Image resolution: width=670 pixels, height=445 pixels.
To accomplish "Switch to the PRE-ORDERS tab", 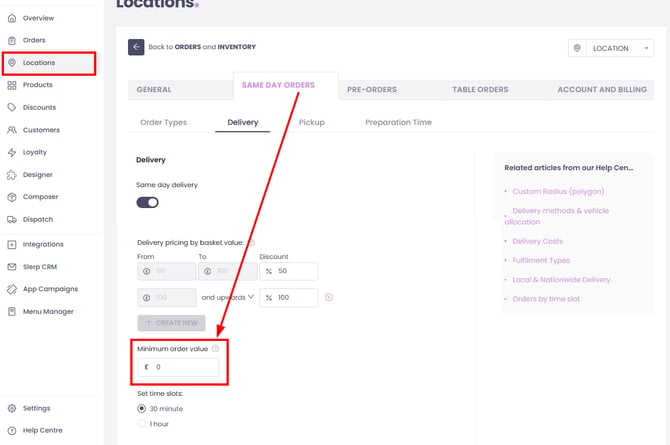I will coord(372,90).
